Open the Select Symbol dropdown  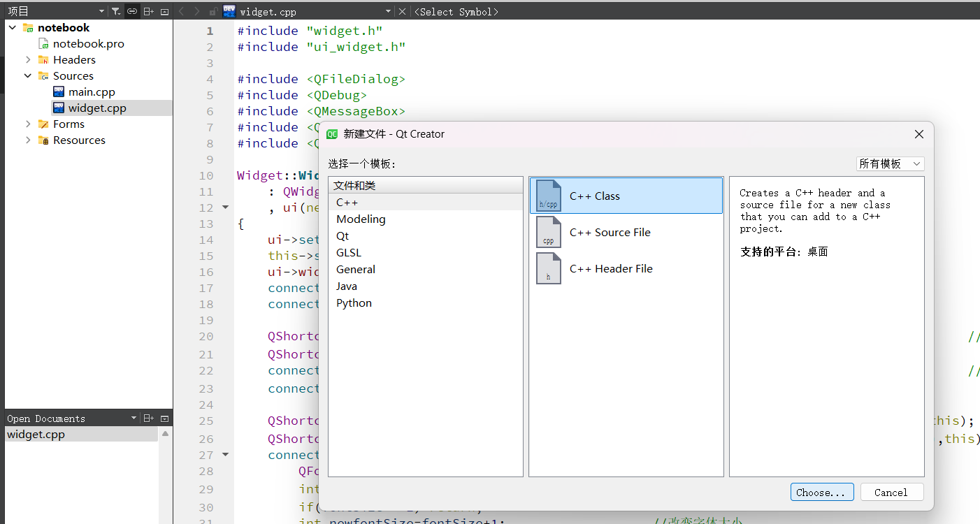pyautogui.click(x=456, y=11)
